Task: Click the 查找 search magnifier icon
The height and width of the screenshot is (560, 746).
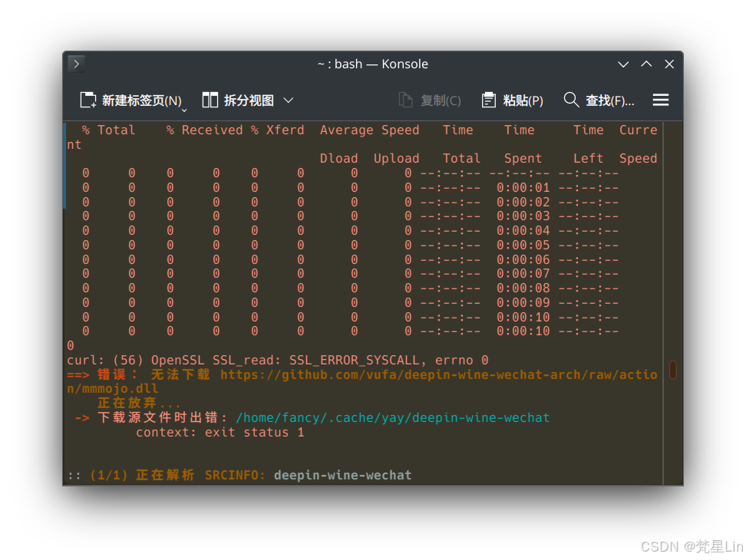Action: 572,100
